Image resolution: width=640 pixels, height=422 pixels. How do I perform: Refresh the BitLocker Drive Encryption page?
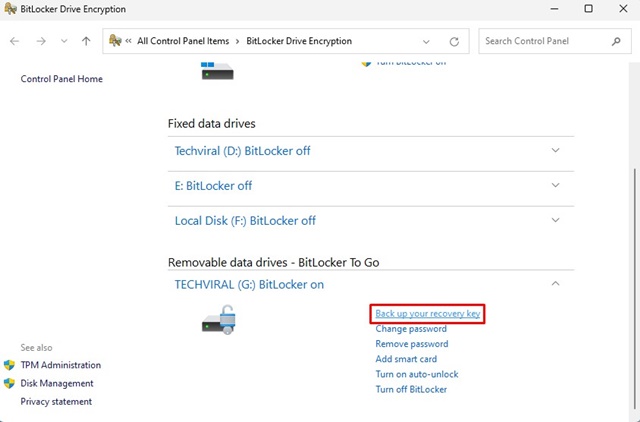[454, 42]
